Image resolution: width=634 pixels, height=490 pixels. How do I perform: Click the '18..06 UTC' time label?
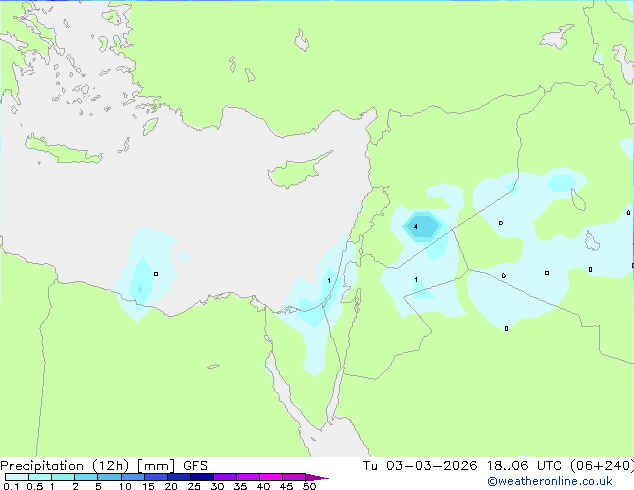tap(524, 466)
